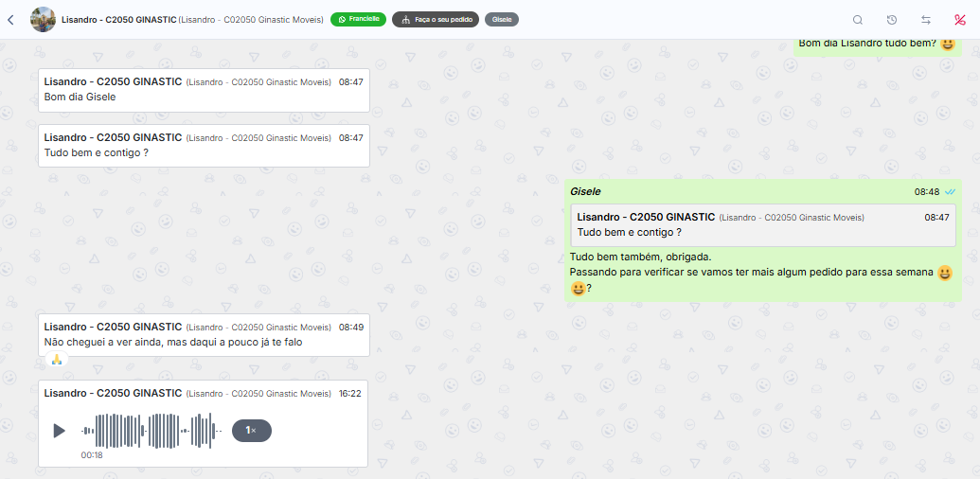Viewport: 980px width, 479px height.
Task: Open conversation history clock icon
Action: (x=892, y=20)
